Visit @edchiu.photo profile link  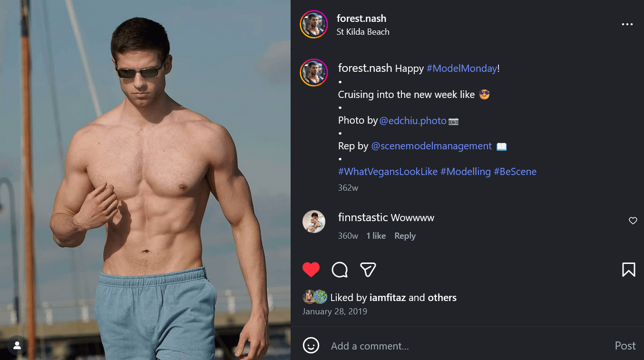point(413,121)
